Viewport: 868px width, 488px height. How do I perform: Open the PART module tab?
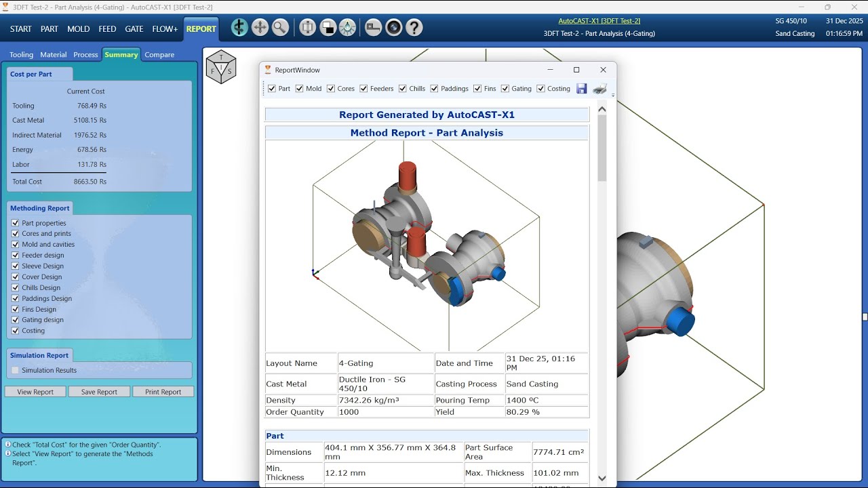click(x=50, y=29)
